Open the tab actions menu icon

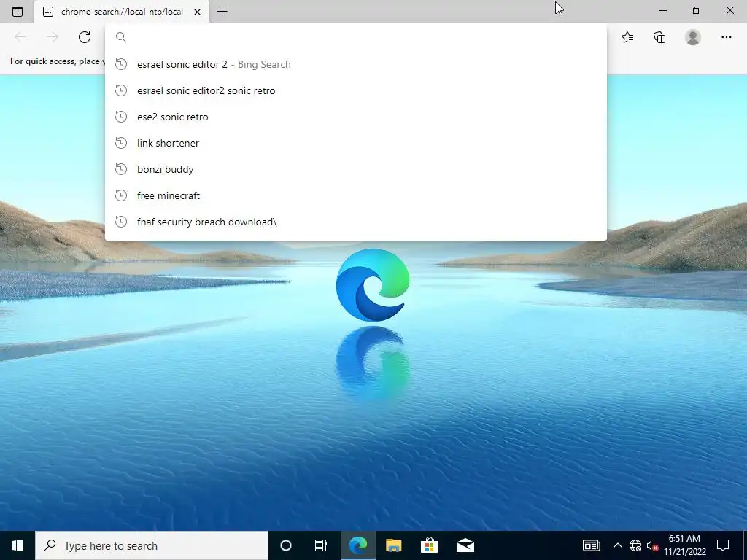click(18, 12)
